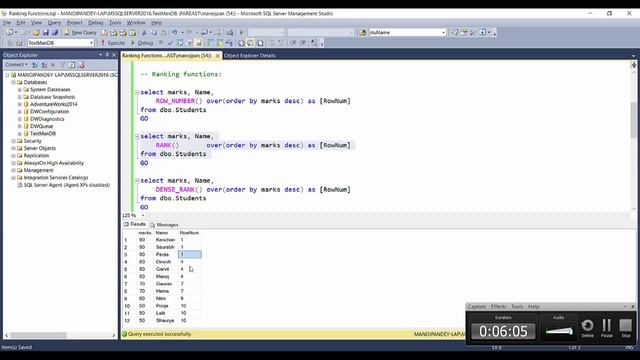Click the red Object Explorer stop icon
640x360 pixels.
[x=82, y=65]
